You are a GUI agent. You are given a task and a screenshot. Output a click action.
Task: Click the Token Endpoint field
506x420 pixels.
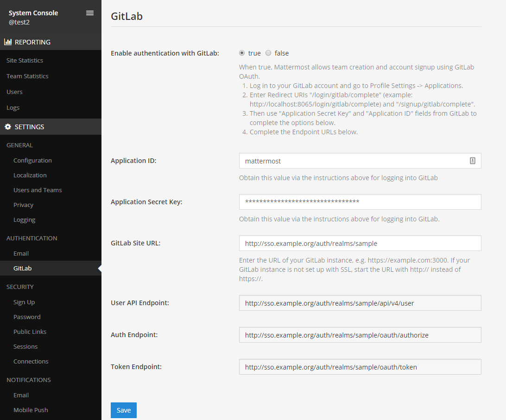[x=360, y=367]
